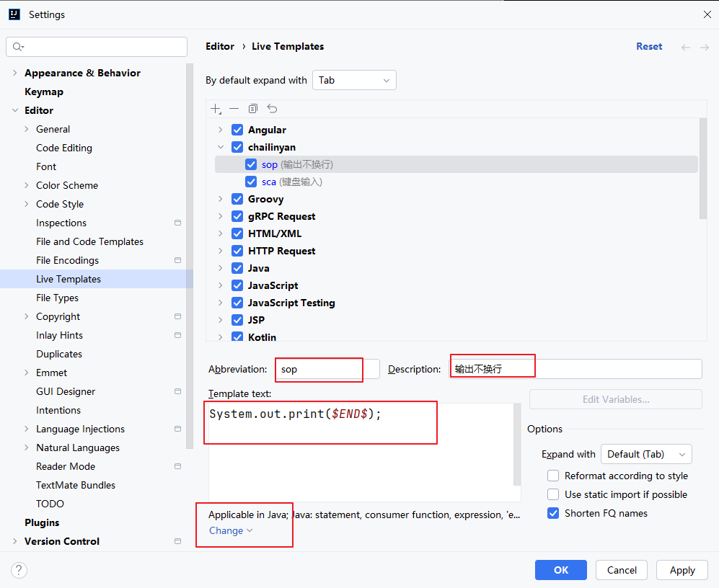The width and height of the screenshot is (719, 588).
Task: Remove the selected live template
Action: (234, 109)
